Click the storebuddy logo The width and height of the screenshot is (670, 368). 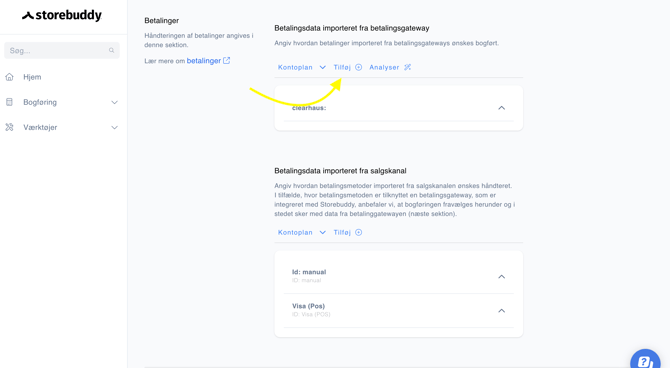pyautogui.click(x=62, y=16)
